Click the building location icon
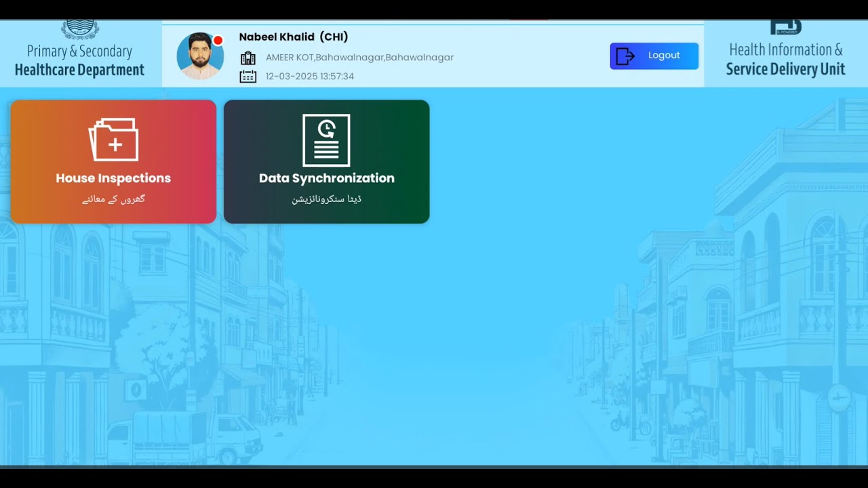This screenshot has width=868, height=488. coord(248,58)
